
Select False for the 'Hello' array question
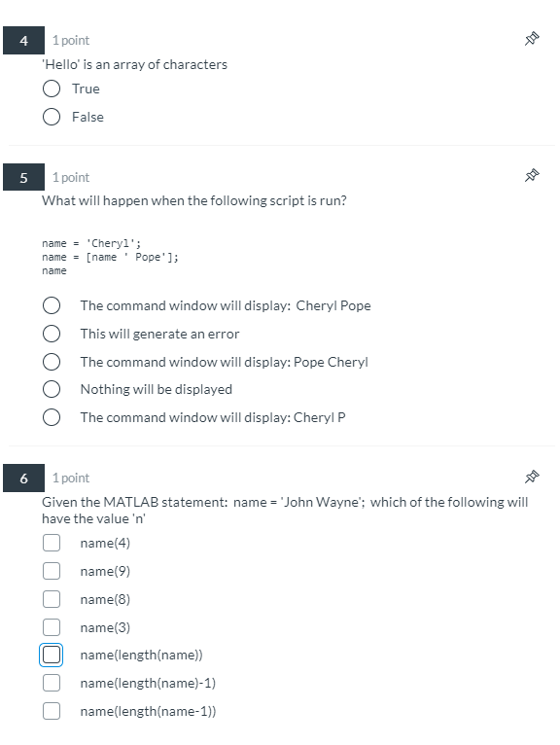(52, 117)
